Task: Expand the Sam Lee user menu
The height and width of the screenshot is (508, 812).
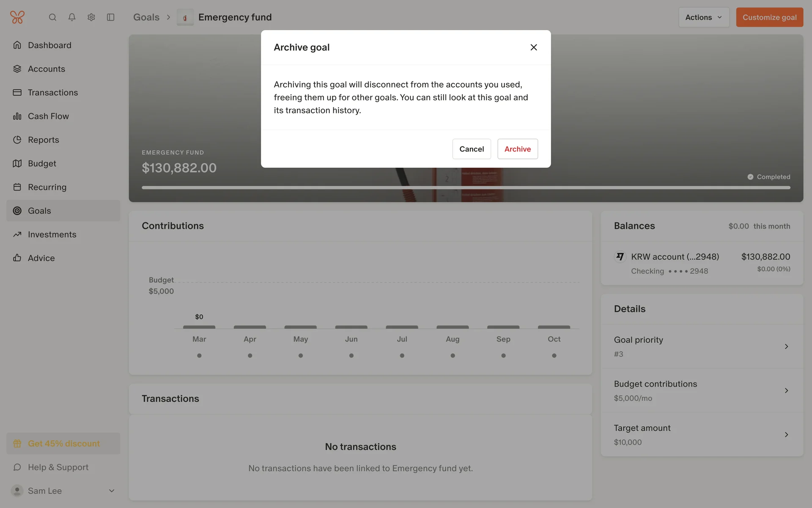Action: click(x=112, y=491)
